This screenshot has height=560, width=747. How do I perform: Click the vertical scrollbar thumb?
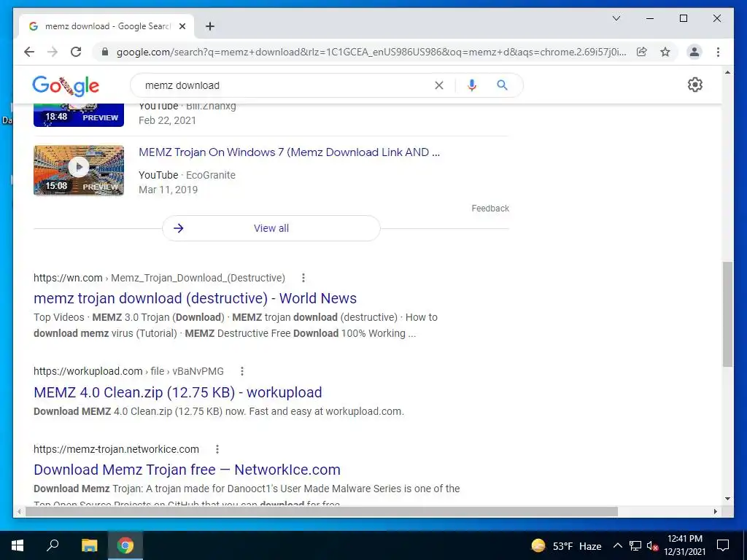[727, 314]
